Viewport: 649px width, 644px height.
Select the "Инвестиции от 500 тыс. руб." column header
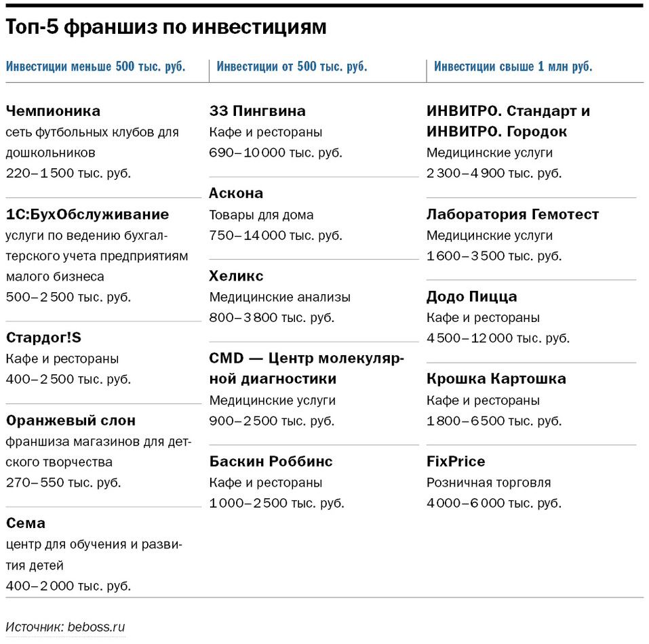pyautogui.click(x=292, y=66)
